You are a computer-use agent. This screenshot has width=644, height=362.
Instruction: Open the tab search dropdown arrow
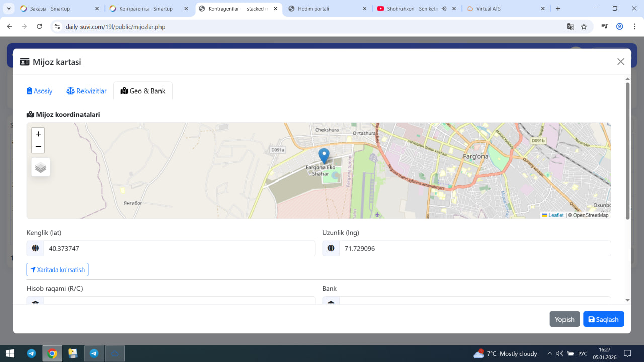click(x=9, y=9)
